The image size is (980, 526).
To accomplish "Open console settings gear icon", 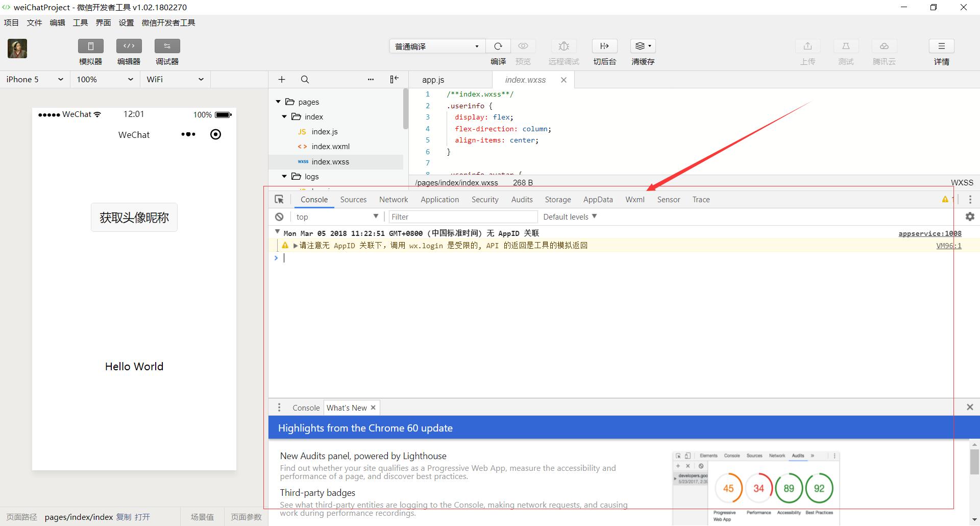I will pos(970,217).
